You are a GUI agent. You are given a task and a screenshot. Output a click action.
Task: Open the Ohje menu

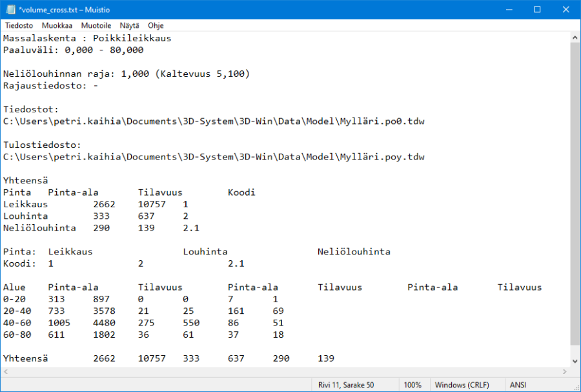click(x=156, y=26)
